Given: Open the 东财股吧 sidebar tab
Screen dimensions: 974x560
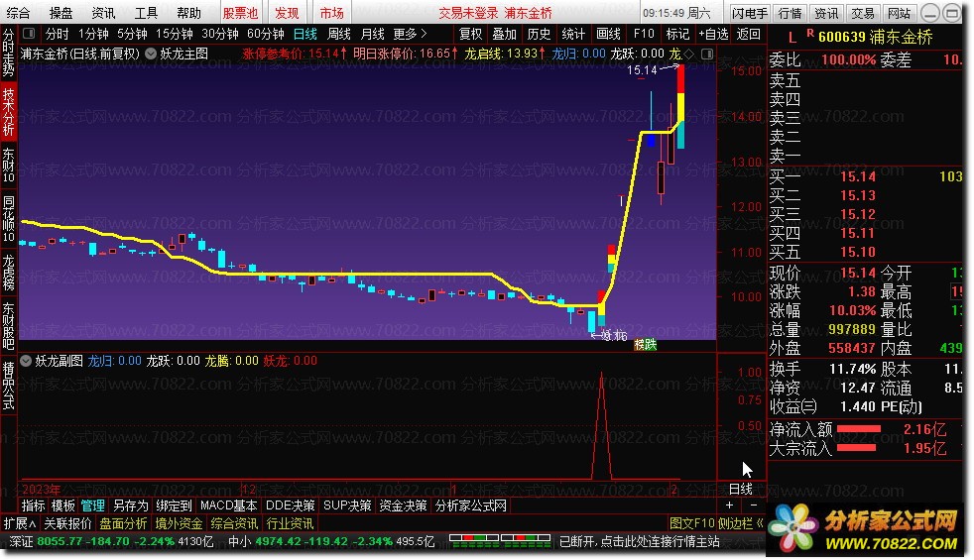Looking at the screenshot, I should [8, 326].
